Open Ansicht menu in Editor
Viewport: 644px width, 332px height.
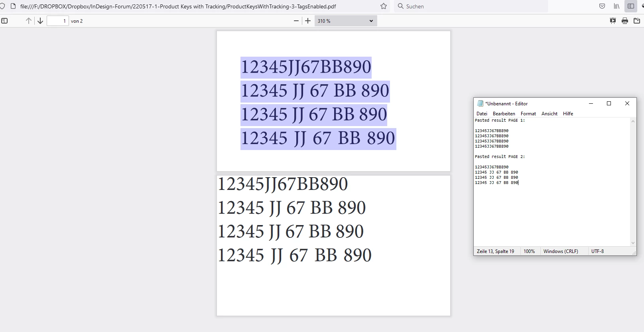(x=549, y=114)
